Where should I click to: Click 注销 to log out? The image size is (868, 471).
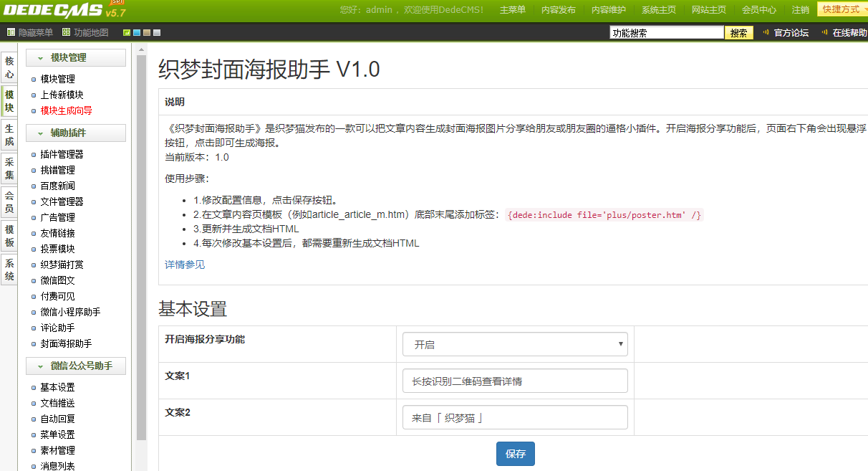(x=801, y=10)
